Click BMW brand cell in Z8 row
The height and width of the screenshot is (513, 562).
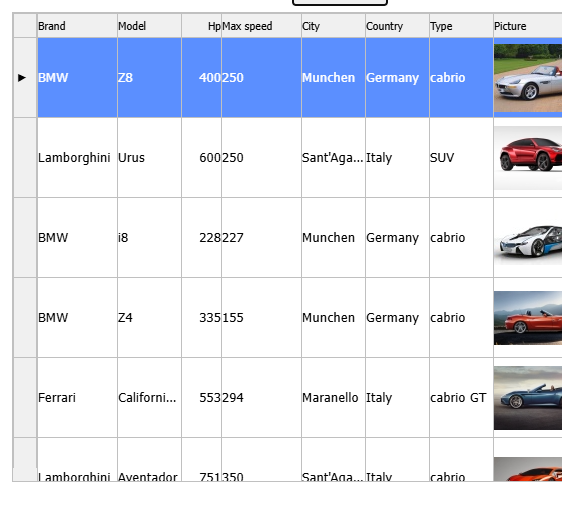(77, 77)
